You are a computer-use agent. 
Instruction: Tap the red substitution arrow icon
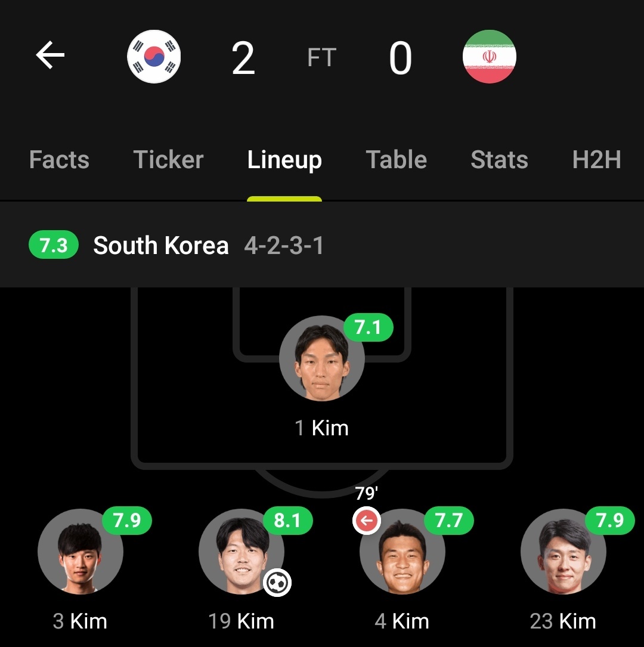366,521
